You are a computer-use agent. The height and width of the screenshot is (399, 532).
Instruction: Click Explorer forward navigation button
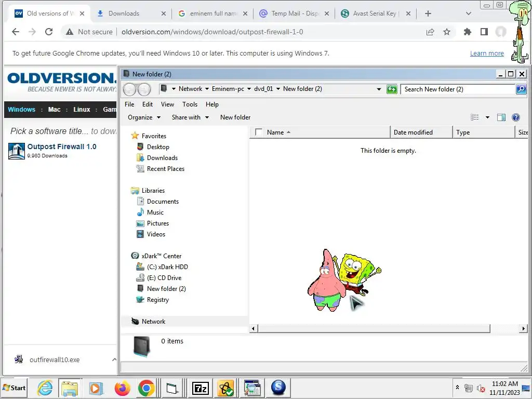(x=144, y=89)
